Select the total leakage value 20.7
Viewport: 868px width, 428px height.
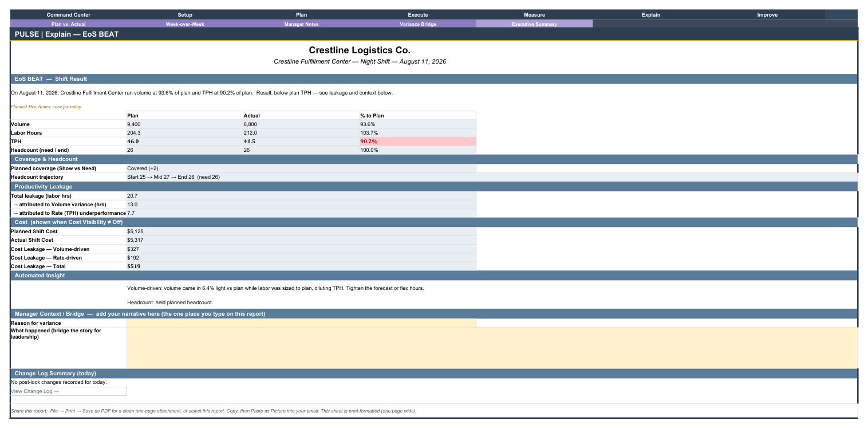pyautogui.click(x=301, y=196)
